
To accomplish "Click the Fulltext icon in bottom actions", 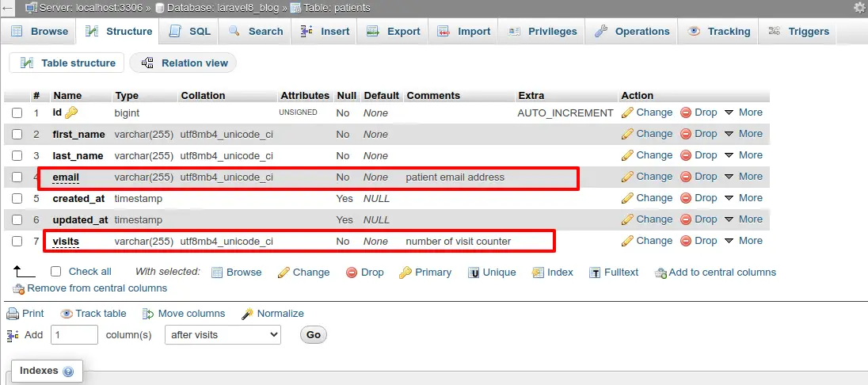I will click(x=595, y=273).
